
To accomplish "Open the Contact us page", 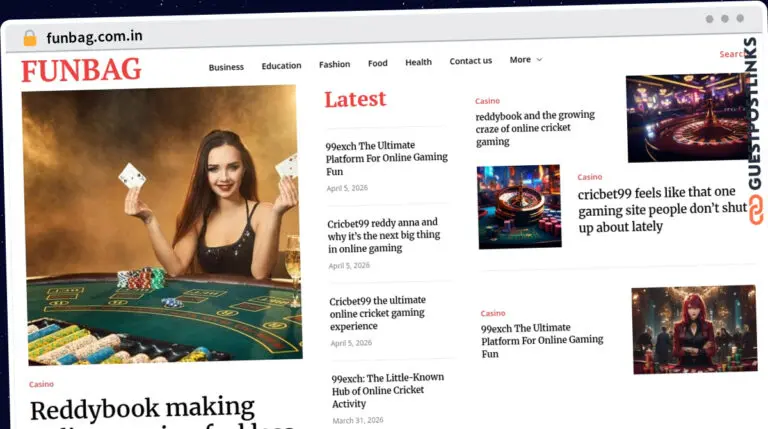I will [471, 61].
